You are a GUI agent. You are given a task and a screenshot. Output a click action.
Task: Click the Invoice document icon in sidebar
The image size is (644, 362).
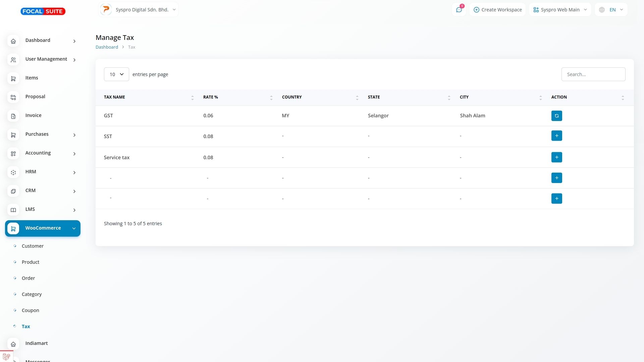point(13,116)
